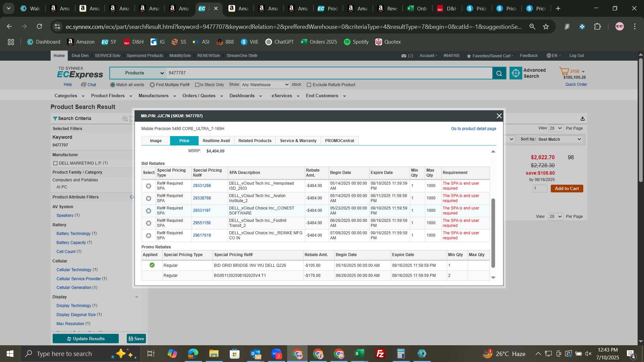Select SPA radio for ref 29331197

click(x=149, y=211)
